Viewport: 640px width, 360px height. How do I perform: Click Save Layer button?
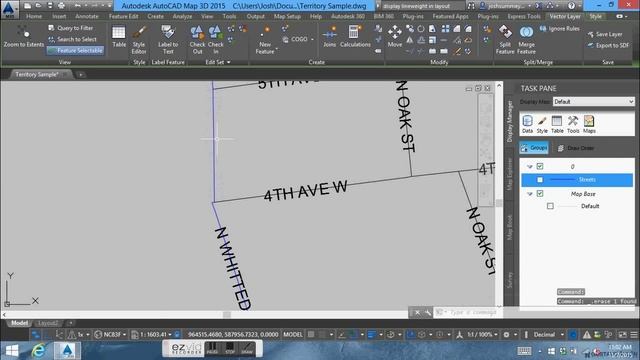tap(605, 34)
